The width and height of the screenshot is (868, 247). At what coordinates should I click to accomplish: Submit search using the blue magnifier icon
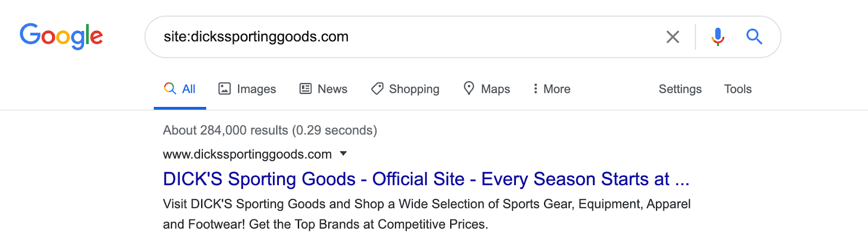pyautogui.click(x=754, y=36)
